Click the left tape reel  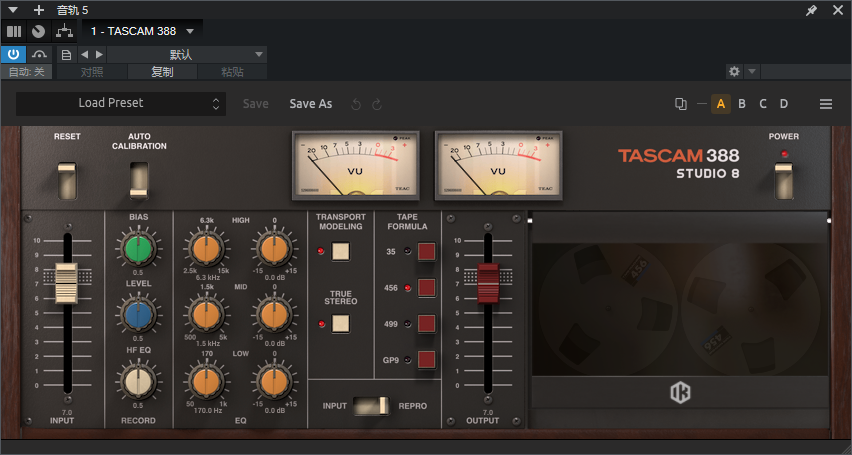pyautogui.click(x=608, y=309)
